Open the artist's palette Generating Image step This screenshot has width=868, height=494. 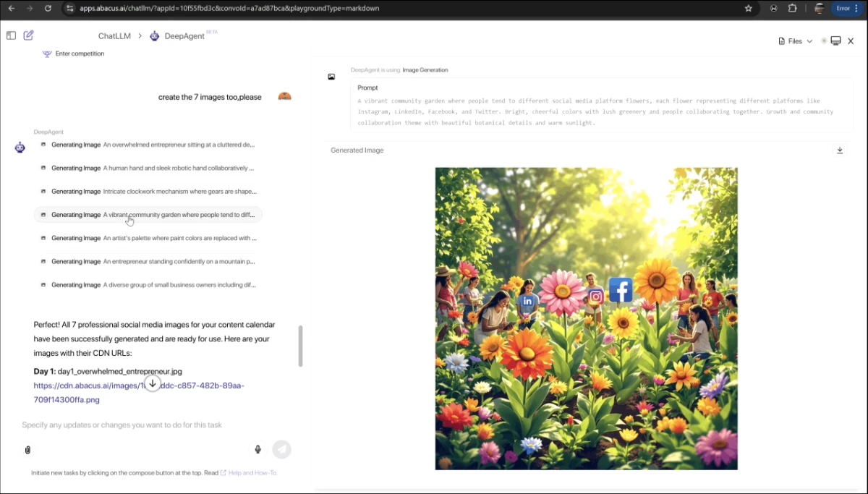[148, 238]
